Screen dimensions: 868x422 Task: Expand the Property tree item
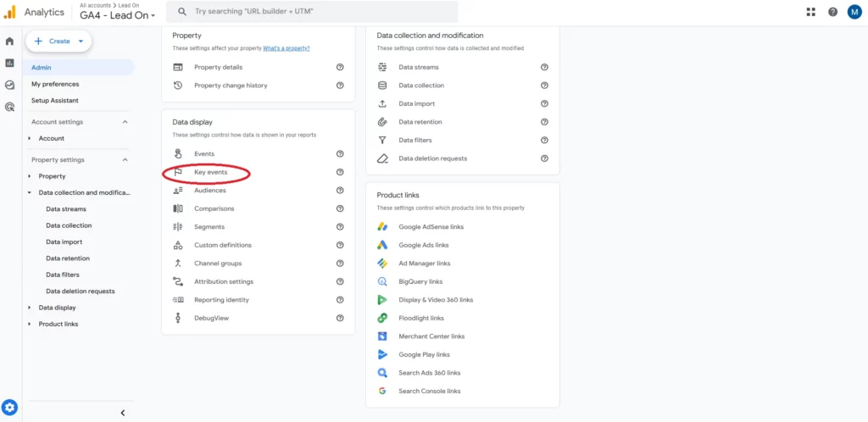tap(30, 176)
